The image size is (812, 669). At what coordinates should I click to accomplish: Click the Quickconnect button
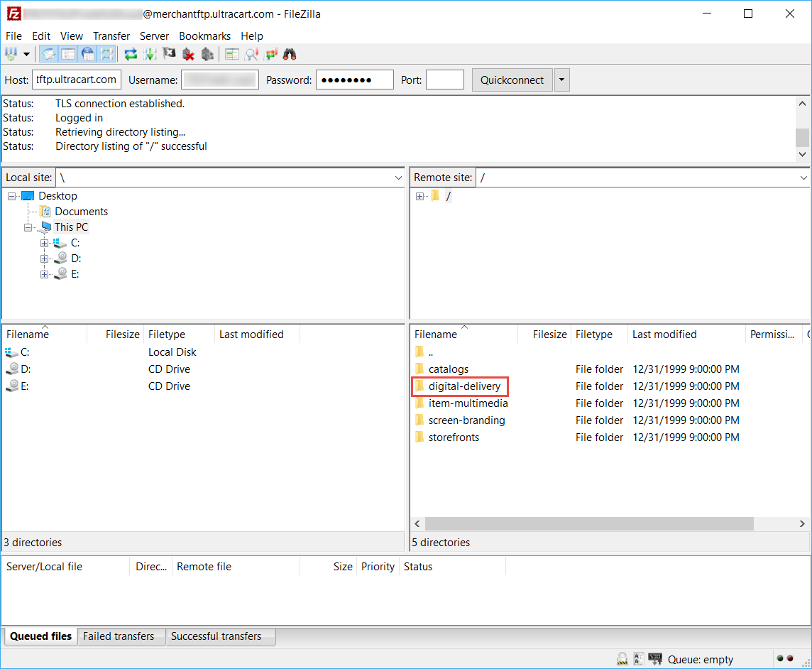(512, 80)
